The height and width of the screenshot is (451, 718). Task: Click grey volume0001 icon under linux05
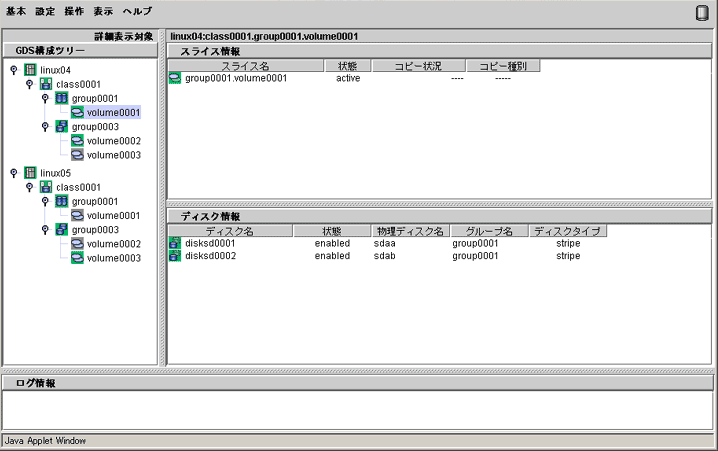(x=77, y=216)
